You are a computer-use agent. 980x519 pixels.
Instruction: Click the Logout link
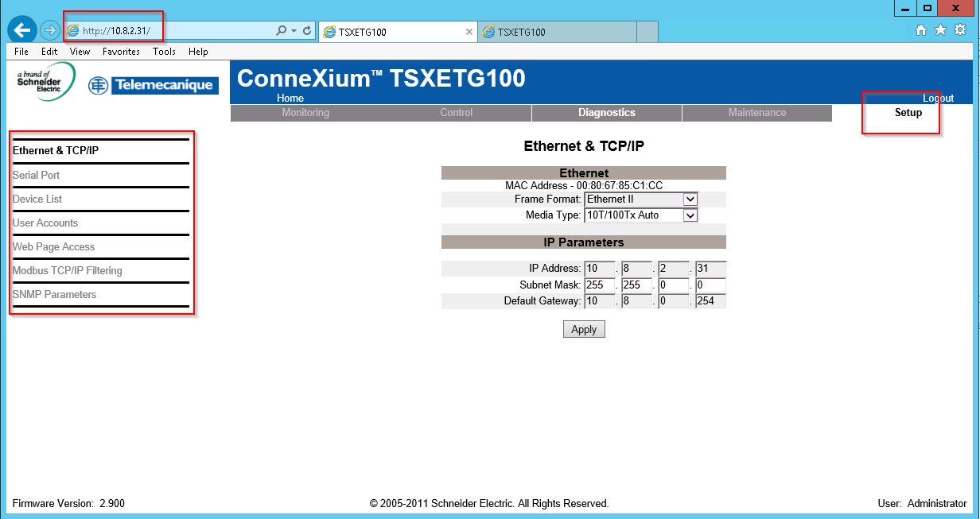[938, 99]
